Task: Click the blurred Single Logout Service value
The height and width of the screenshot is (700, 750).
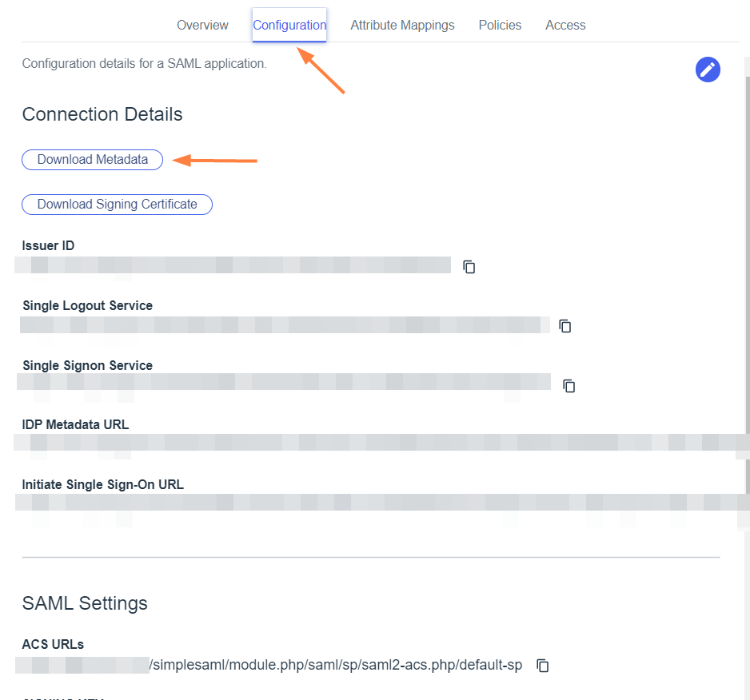Action: [x=285, y=324]
